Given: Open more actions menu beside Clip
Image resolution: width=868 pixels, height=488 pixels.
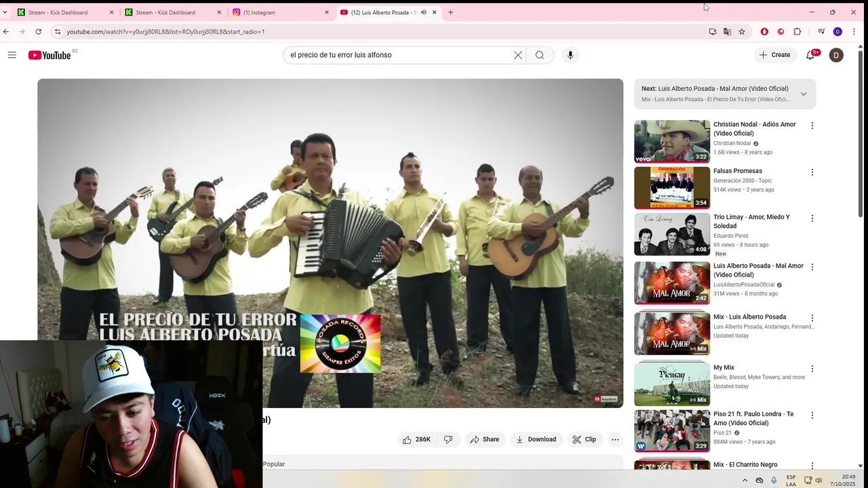Looking at the screenshot, I should coord(615,439).
